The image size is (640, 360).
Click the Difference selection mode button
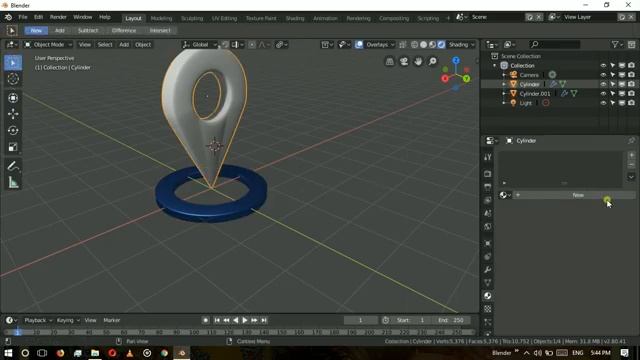tap(124, 31)
